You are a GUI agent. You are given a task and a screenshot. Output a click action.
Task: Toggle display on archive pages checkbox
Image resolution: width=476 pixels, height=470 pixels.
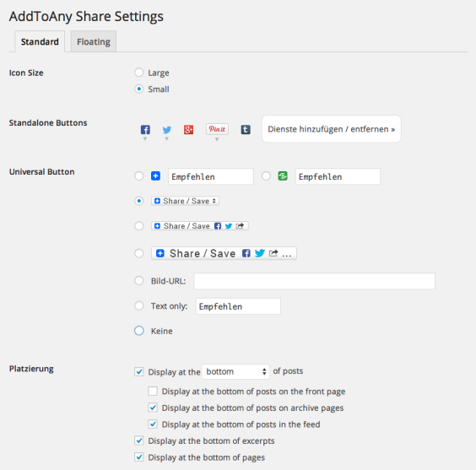(x=153, y=408)
